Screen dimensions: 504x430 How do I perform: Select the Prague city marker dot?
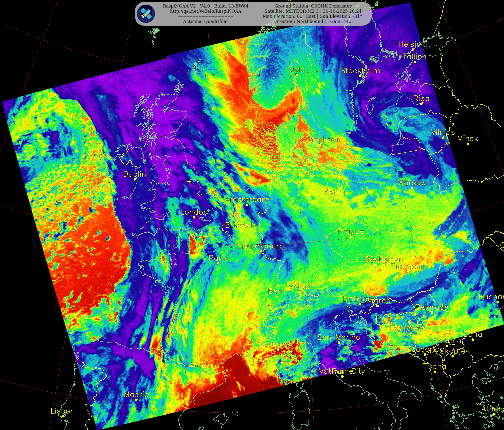click(351, 236)
